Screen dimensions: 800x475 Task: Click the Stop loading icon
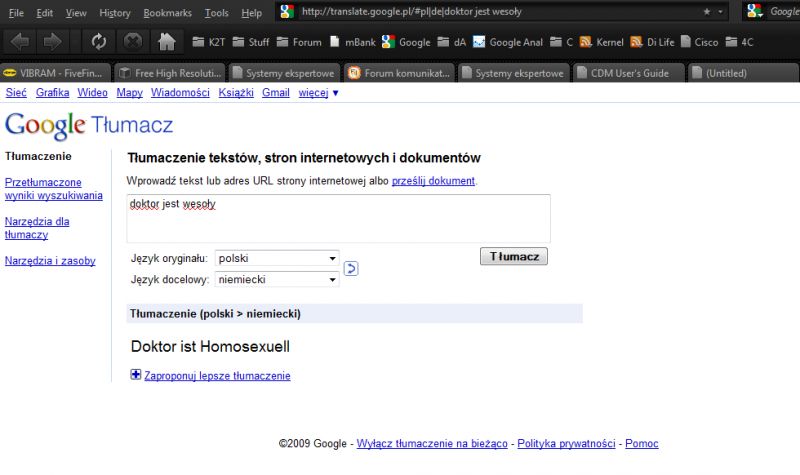point(133,41)
